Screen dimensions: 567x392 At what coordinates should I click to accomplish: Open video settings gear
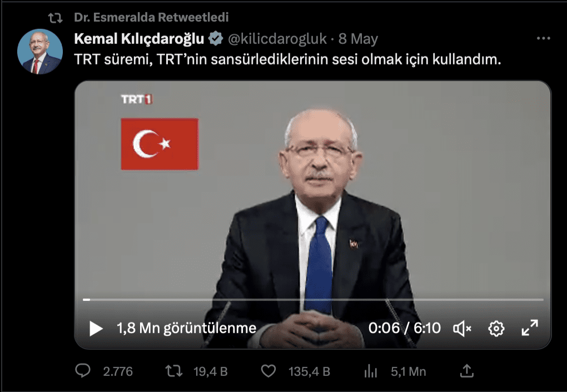[496, 329]
